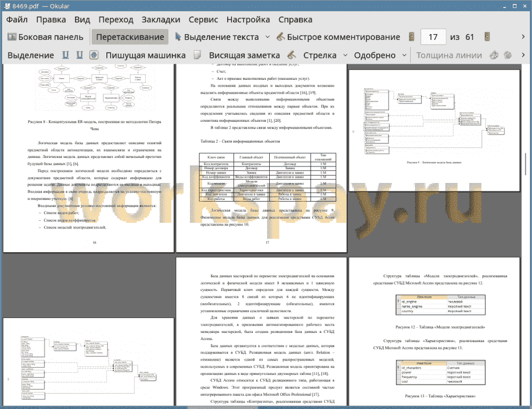The height and width of the screenshot is (409, 532).
Task: Click the Access table screenshot above Рисунок 13
Action: click(440, 372)
